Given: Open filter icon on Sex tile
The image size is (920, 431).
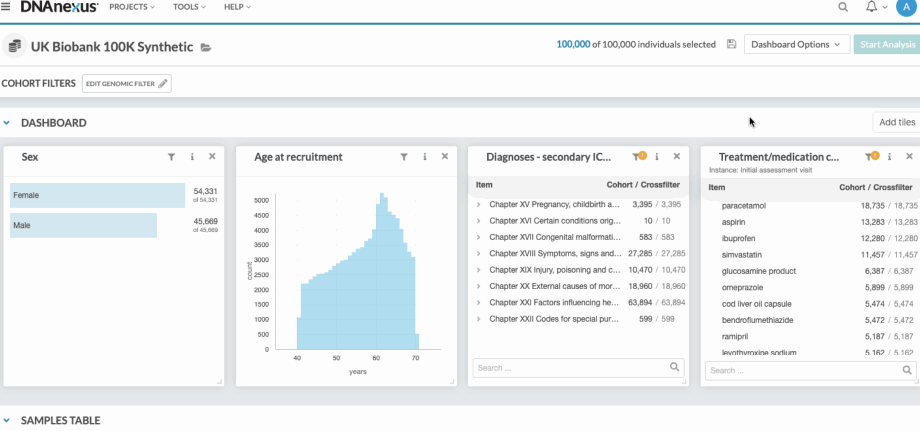Looking at the screenshot, I should 171,157.
